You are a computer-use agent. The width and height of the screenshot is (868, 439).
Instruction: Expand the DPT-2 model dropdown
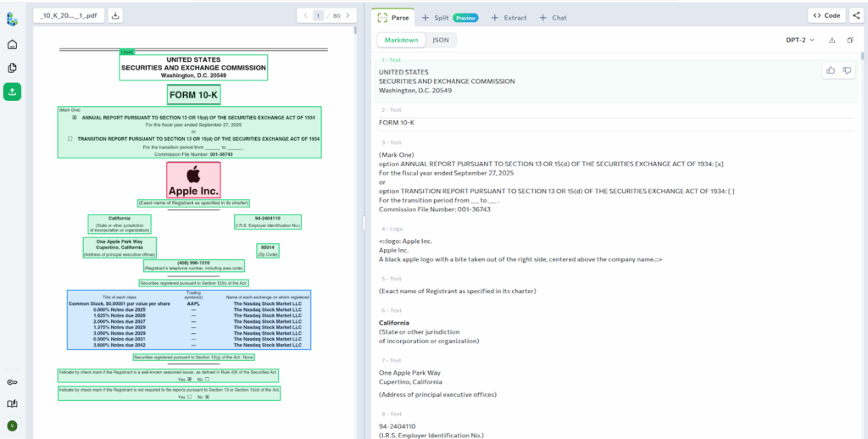click(800, 40)
